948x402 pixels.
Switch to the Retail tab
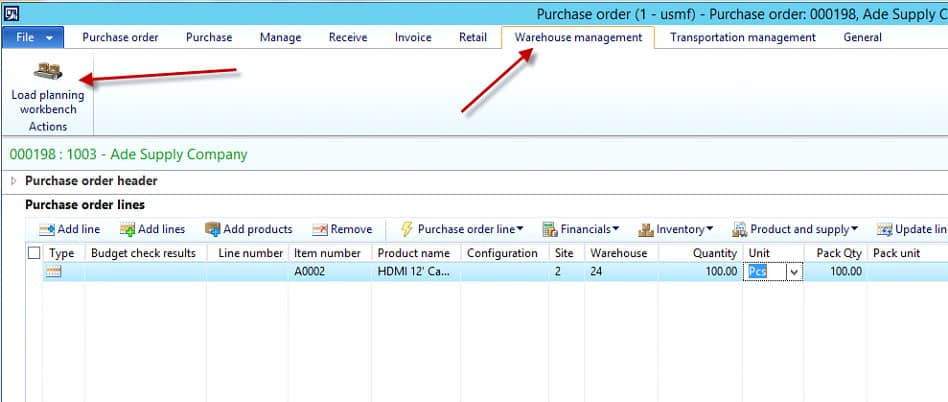(473, 37)
